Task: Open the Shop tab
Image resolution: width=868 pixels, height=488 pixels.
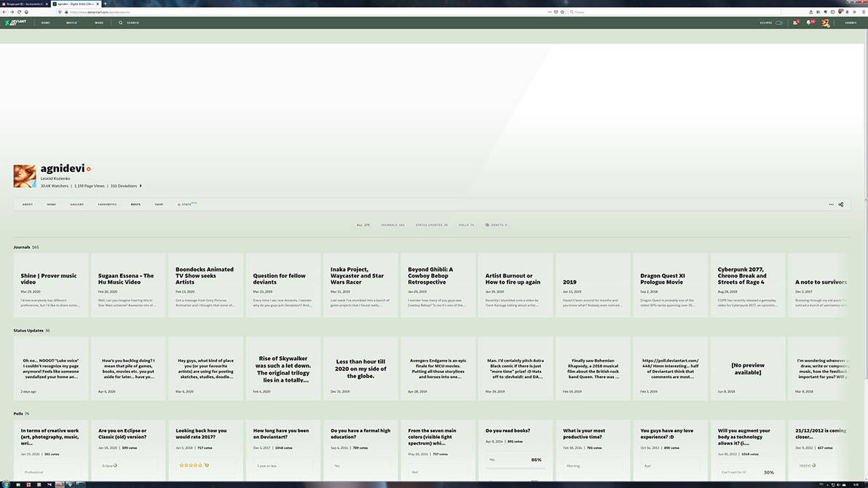Action: click(x=159, y=205)
